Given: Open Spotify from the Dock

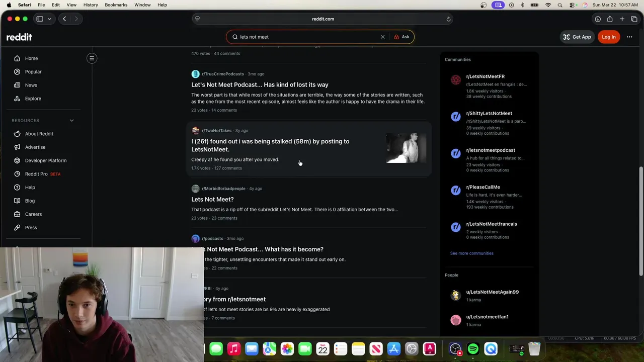Looking at the screenshot, I should [473, 348].
